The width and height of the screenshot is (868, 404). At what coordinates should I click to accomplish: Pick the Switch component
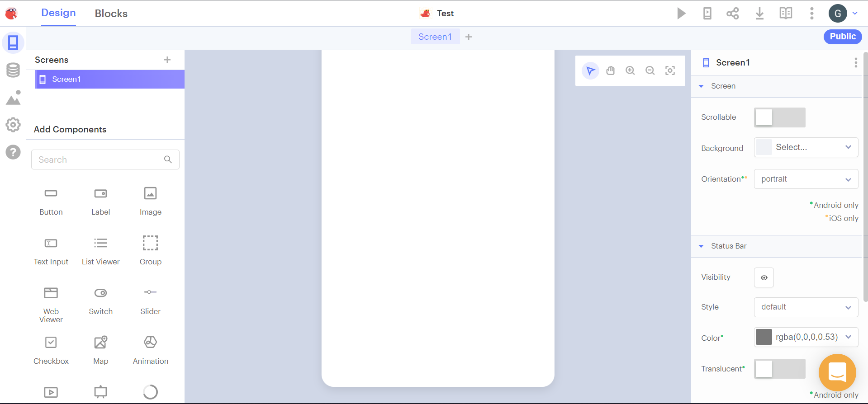point(100,301)
